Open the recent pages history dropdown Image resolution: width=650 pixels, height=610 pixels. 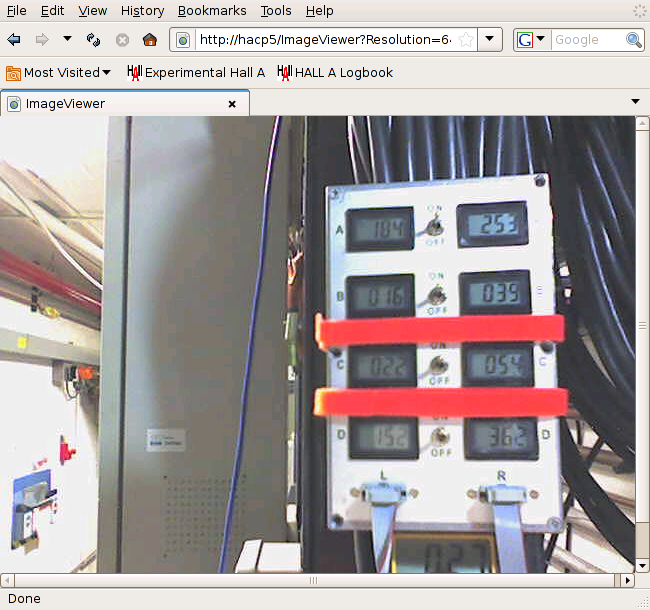[x=67, y=39]
